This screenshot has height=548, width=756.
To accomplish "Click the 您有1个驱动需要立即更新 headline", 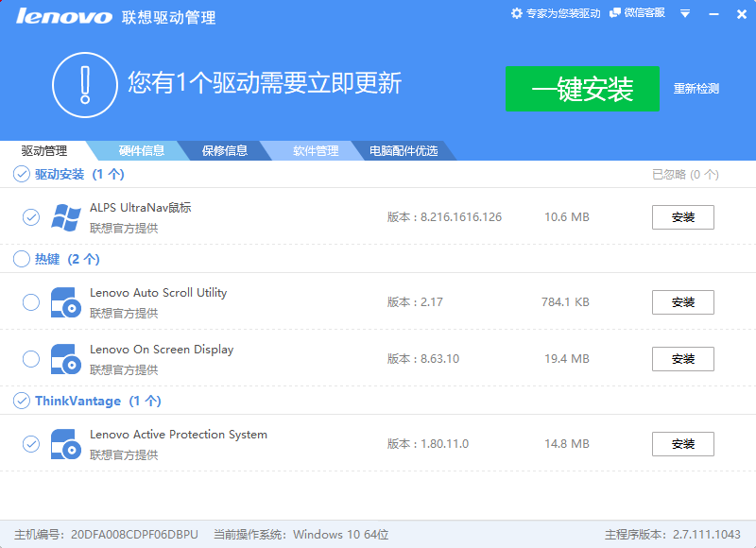I will point(265,83).
